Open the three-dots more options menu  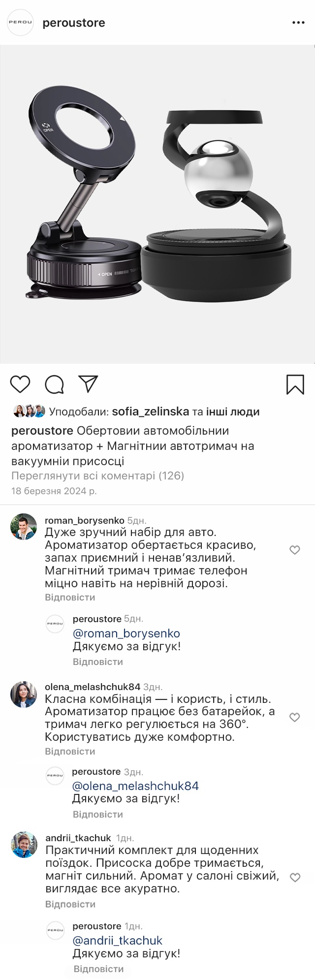pyautogui.click(x=298, y=23)
